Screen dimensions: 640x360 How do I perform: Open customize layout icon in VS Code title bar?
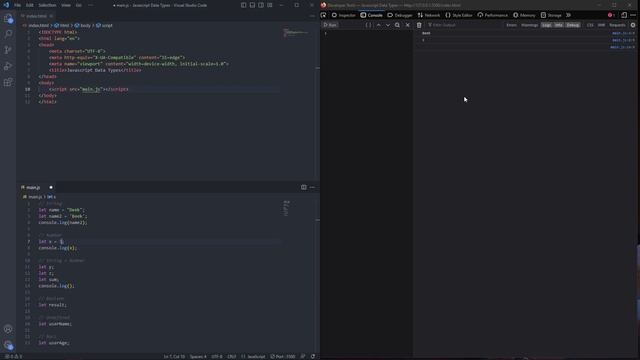pyautogui.click(x=270, y=5)
